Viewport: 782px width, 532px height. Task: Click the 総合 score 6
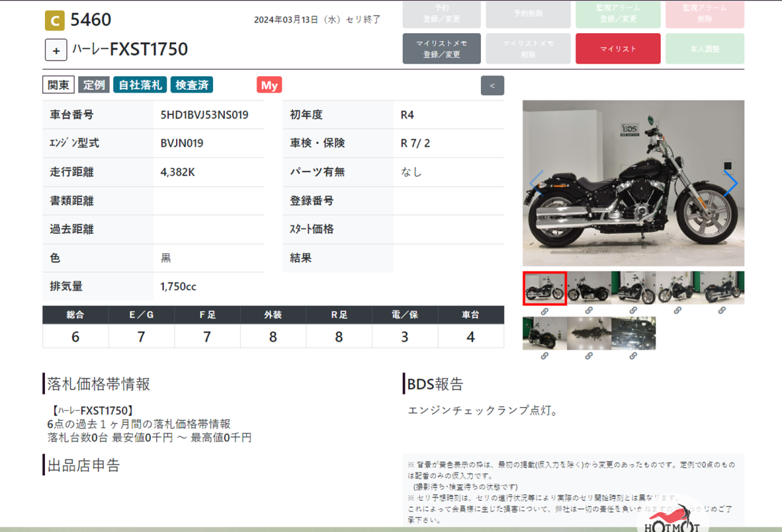coord(76,337)
